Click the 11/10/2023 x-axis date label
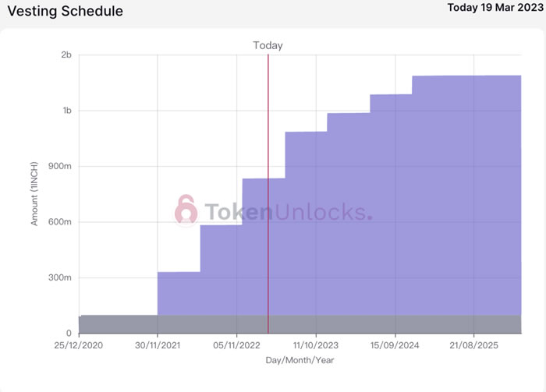 pyautogui.click(x=315, y=345)
